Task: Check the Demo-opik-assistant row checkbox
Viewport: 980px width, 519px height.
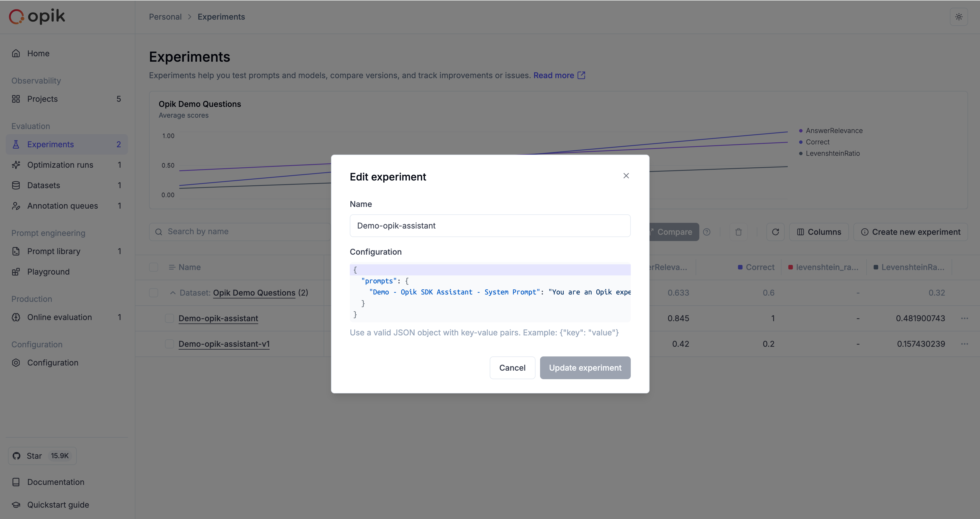Action: [x=169, y=318]
